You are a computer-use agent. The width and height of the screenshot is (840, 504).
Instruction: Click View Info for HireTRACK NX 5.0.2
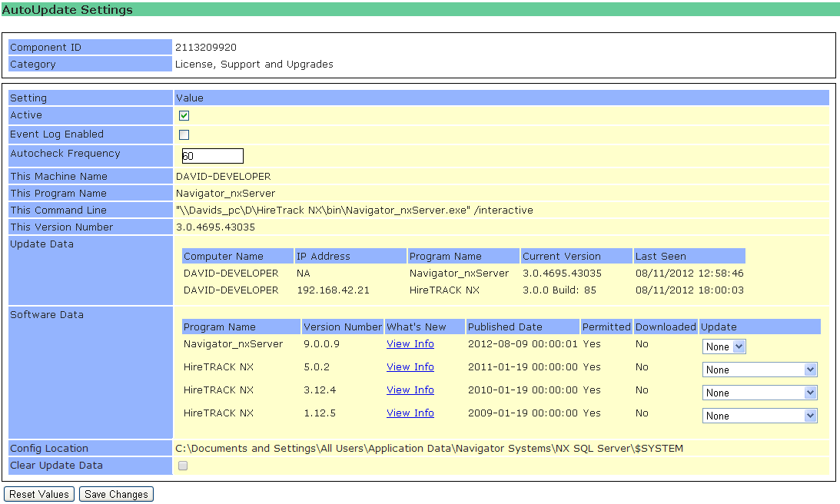coord(410,367)
